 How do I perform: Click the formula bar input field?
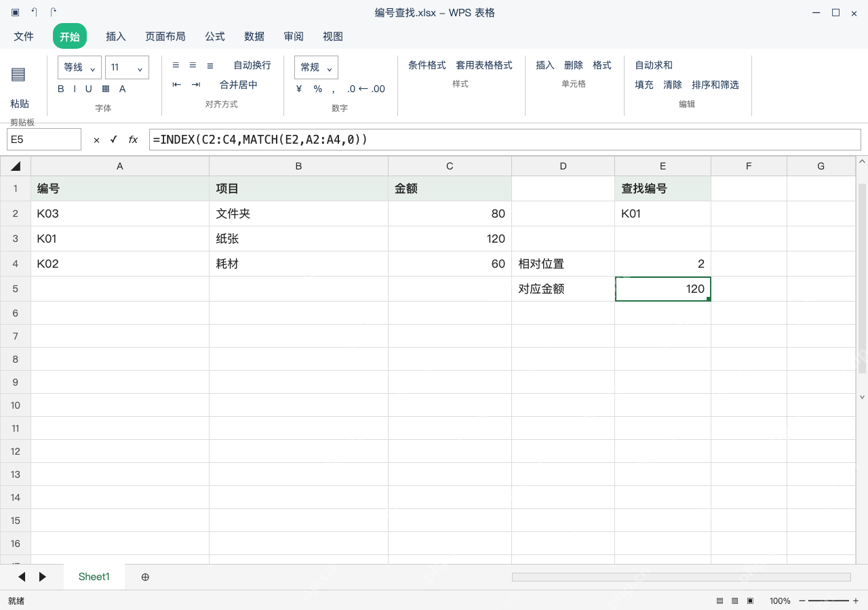coord(505,140)
